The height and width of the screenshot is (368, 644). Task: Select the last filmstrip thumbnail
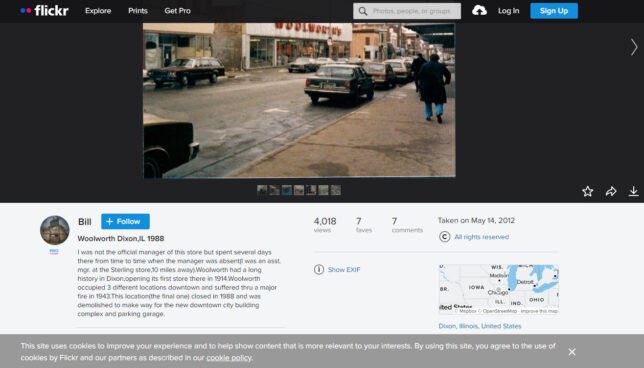click(x=336, y=190)
